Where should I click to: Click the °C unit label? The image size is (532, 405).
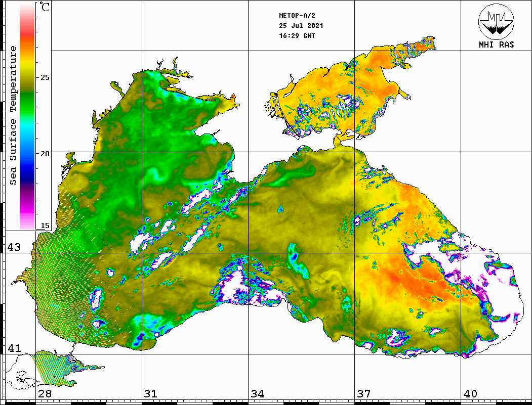pos(45,8)
